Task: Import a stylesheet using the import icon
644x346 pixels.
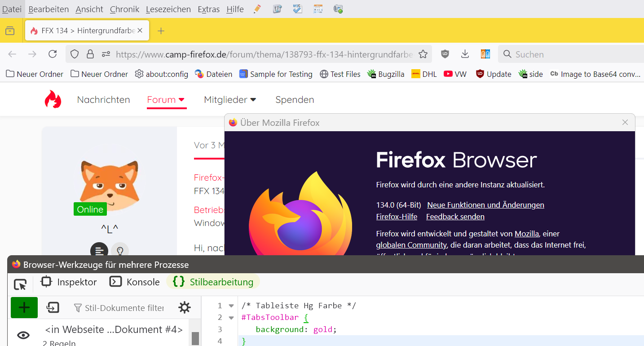Action: (53, 308)
